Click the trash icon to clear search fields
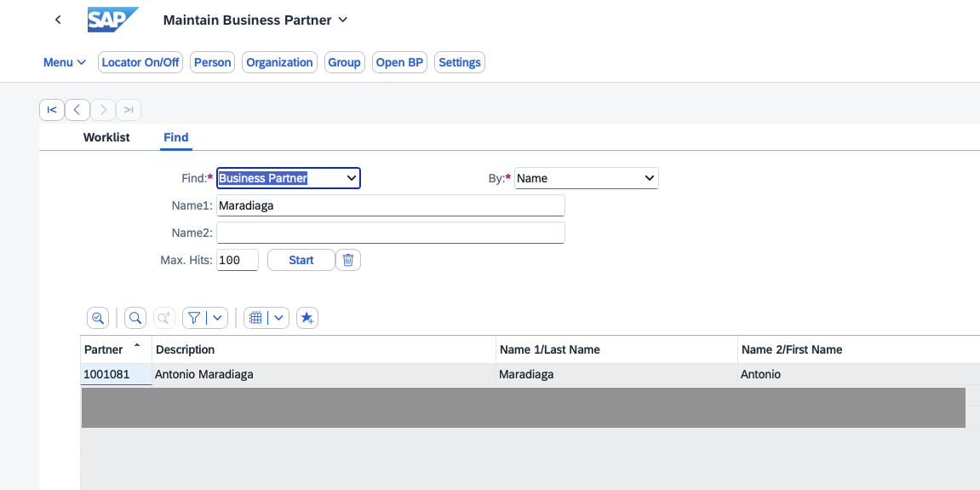 (x=348, y=260)
